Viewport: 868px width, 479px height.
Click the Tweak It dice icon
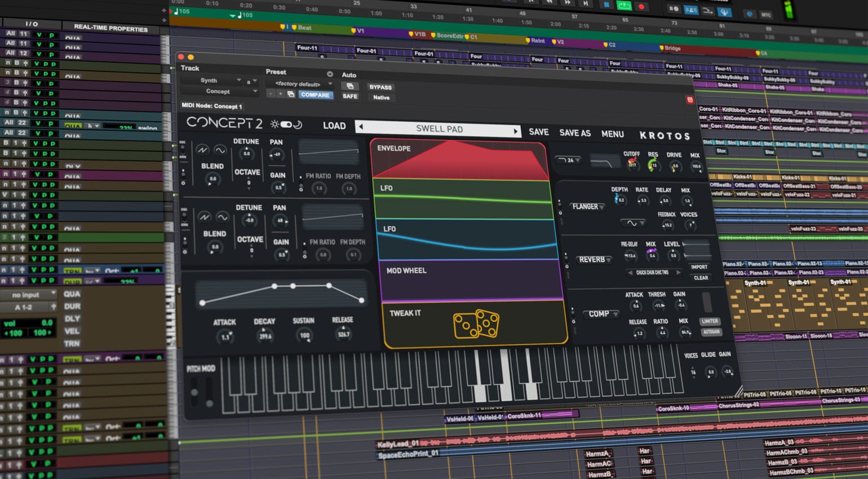tap(476, 323)
